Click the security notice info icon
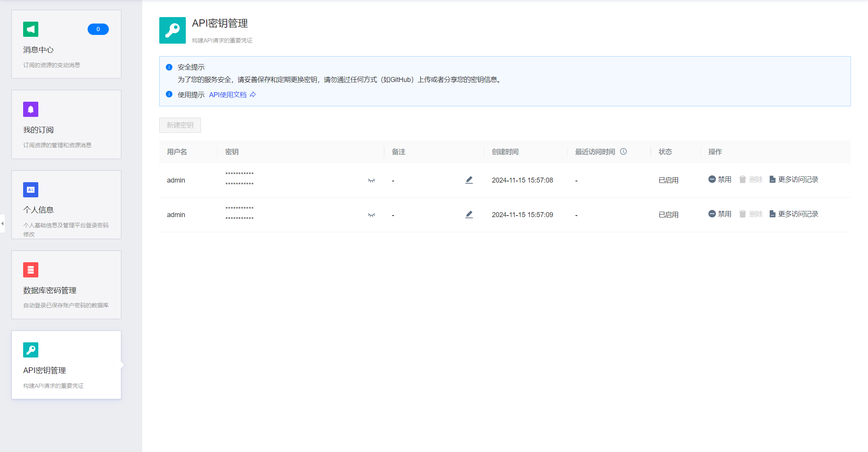The height and width of the screenshot is (452, 868). 169,67
